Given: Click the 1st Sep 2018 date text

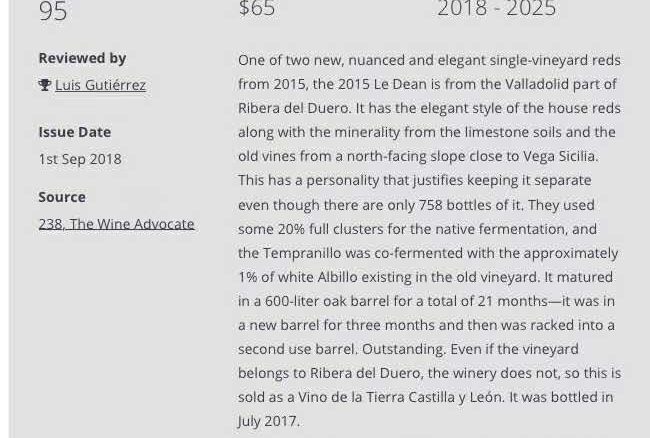Looking at the screenshot, I should pyautogui.click(x=80, y=159).
